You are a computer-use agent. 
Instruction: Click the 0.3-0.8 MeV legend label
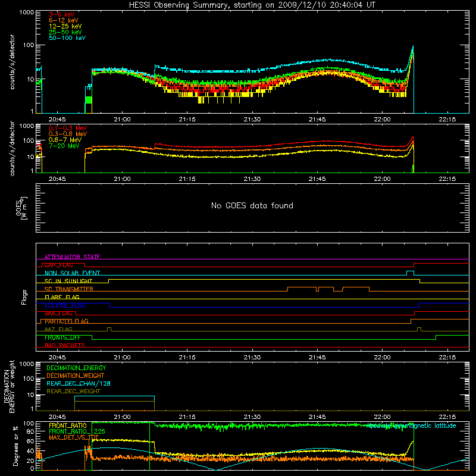(x=67, y=134)
